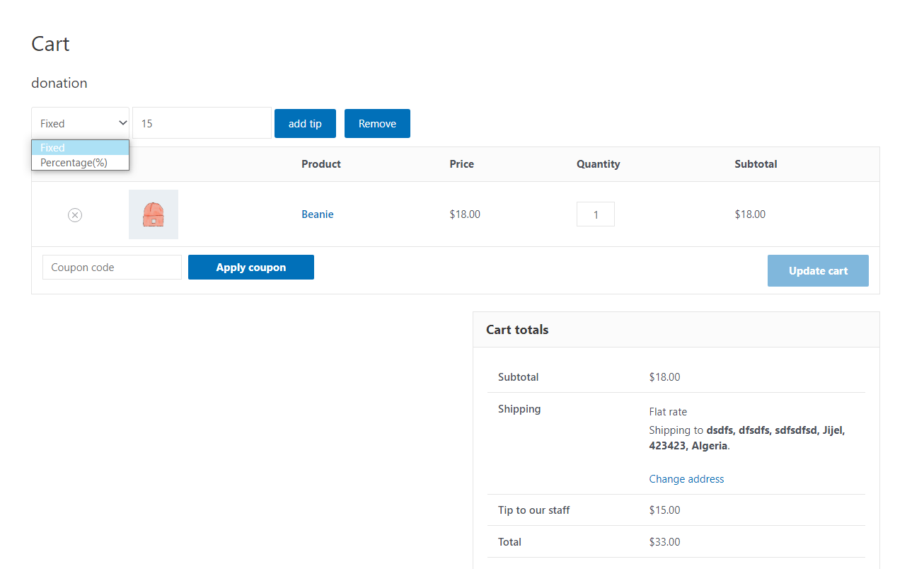Viewport: 924px width, 569px height.
Task: Click the Product column header
Action: [x=321, y=164]
